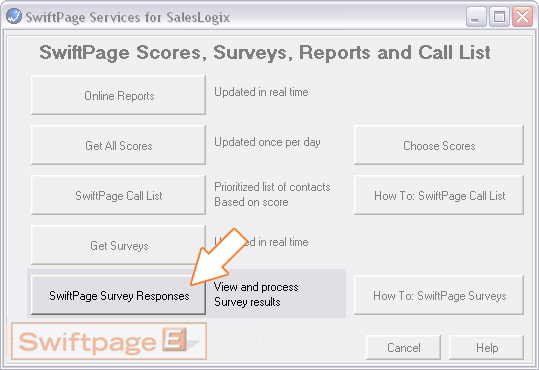Screen dimensions: 539x370
Task: Click the Get All Scores button
Action: (119, 145)
